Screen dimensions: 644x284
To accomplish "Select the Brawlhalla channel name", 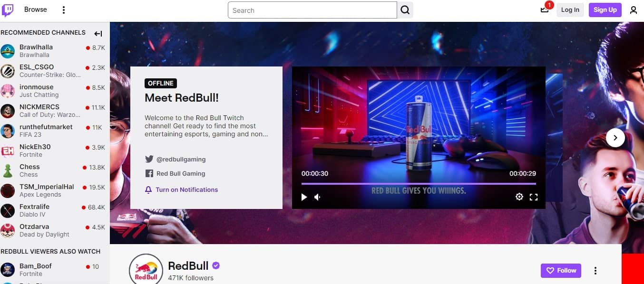I will (36, 47).
